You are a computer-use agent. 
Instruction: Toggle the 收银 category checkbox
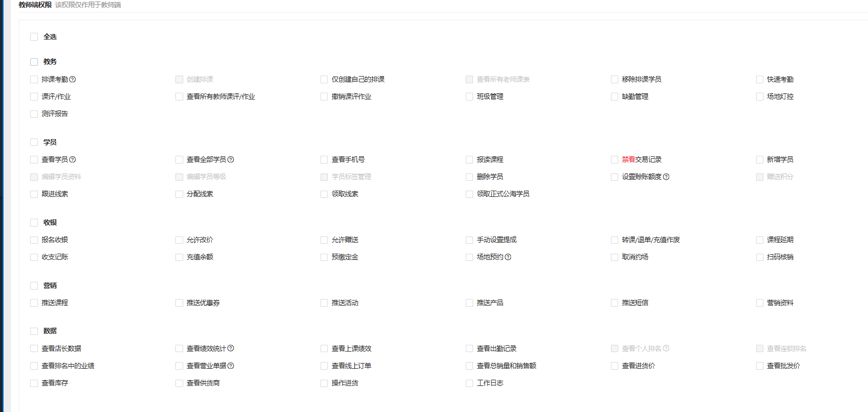[34, 222]
